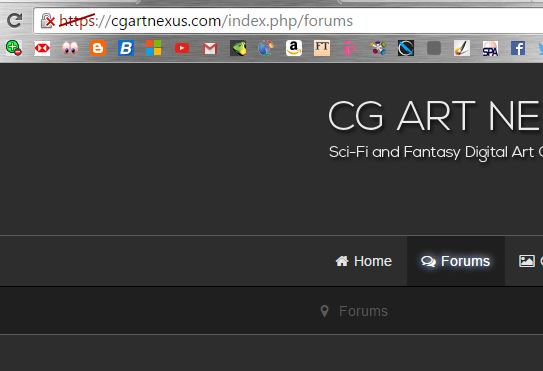Select the Forums navigation tab
The width and height of the screenshot is (543, 371).
pos(455,261)
